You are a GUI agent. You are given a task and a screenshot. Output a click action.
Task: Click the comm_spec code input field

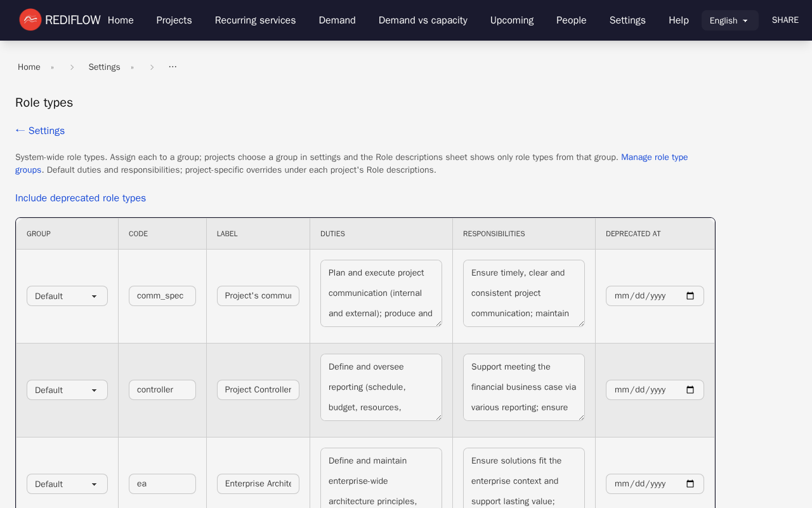162,296
